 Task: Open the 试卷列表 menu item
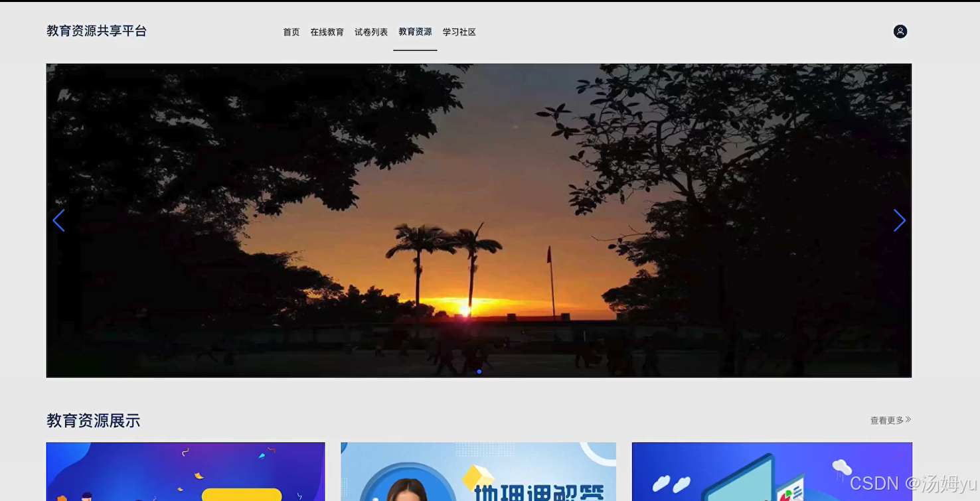click(x=371, y=32)
